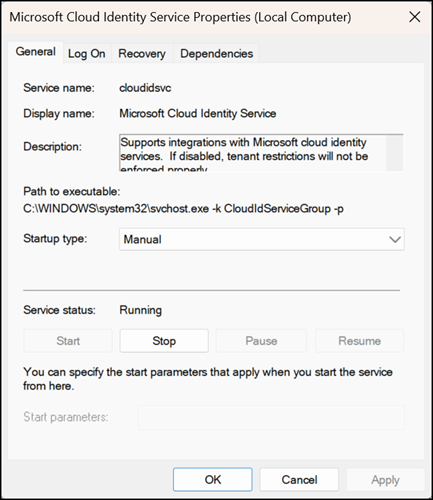
Task: Click the 'Running' service status text
Action: pos(141,310)
